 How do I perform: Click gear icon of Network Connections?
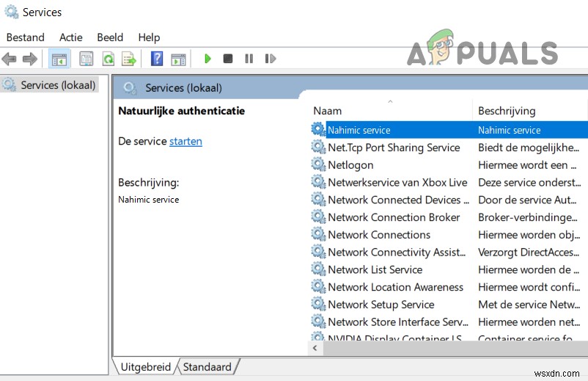[x=318, y=234]
